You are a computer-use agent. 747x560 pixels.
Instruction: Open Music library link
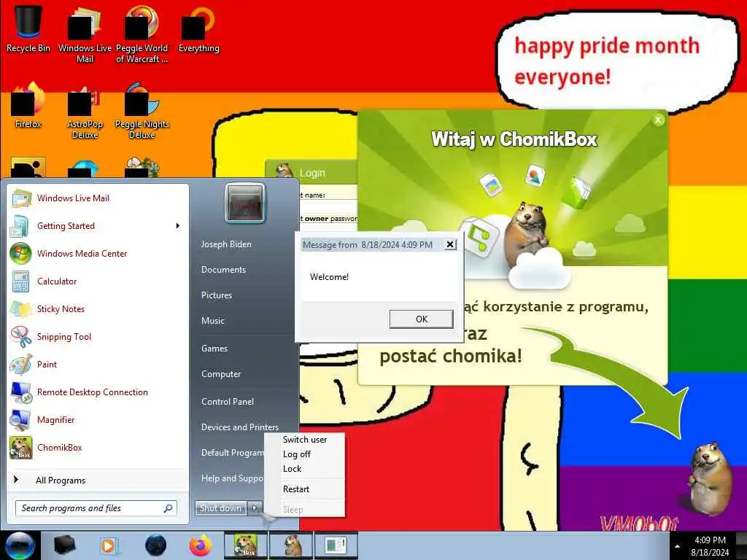click(x=212, y=321)
